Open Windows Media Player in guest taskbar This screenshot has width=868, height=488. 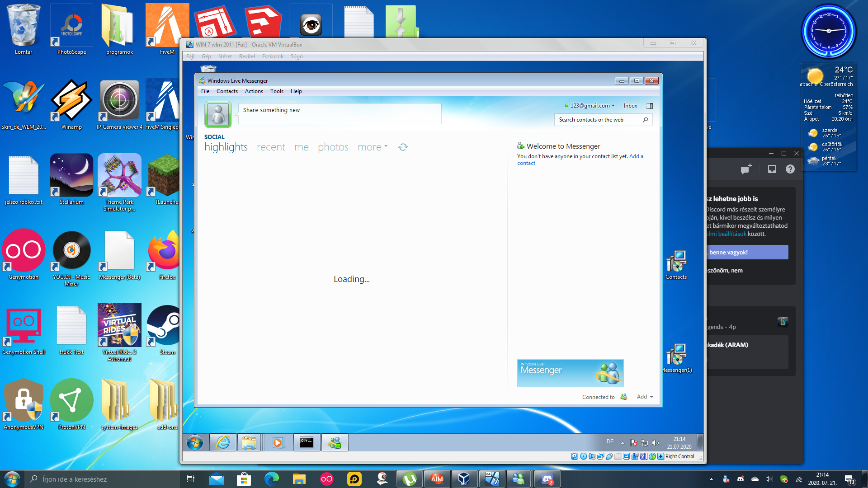[277, 442]
